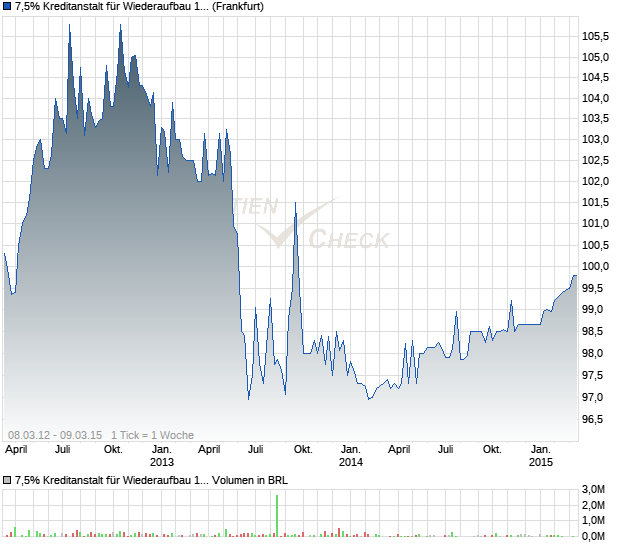Click the tall green volume spike bar
The height and width of the screenshot is (546, 620).
[277, 516]
